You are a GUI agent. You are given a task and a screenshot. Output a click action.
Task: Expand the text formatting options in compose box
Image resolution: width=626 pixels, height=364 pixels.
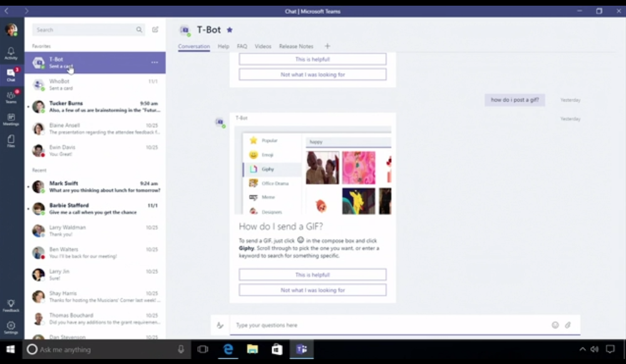220,325
